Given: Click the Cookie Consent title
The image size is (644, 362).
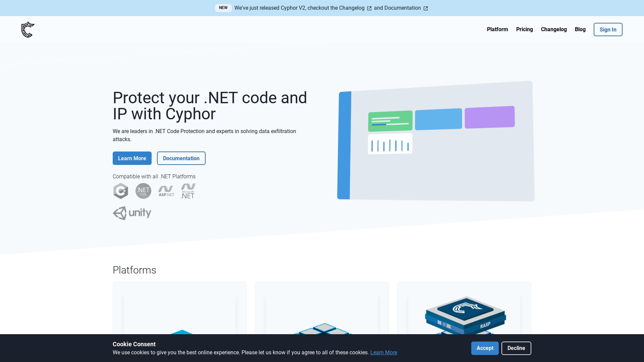Looking at the screenshot, I should pyautogui.click(x=134, y=344).
